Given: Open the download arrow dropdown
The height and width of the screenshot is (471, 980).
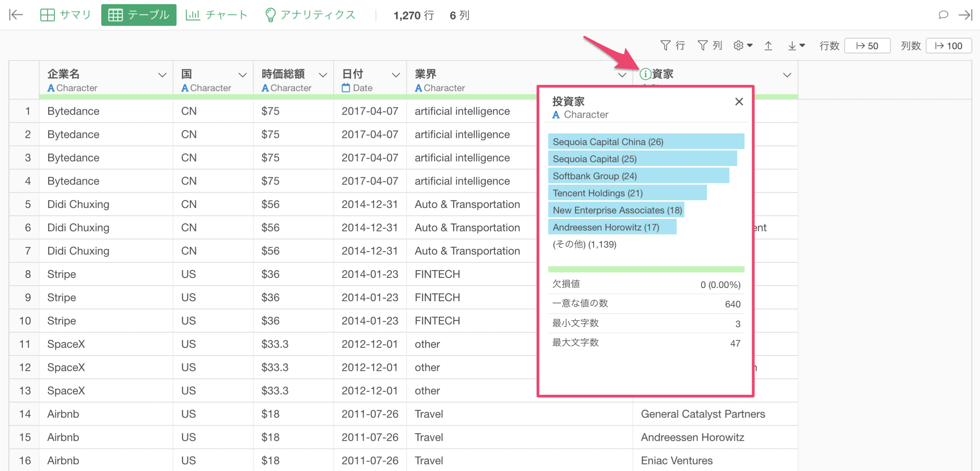Looking at the screenshot, I should (796, 46).
